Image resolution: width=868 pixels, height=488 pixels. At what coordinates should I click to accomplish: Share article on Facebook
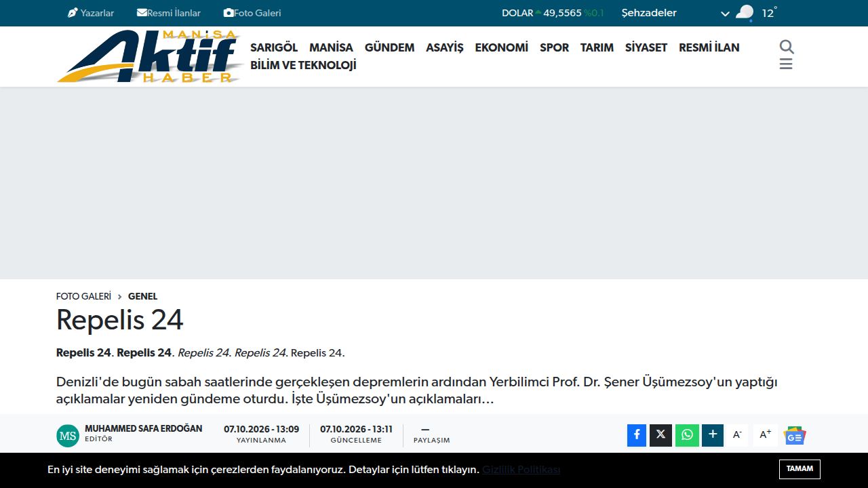(637, 435)
